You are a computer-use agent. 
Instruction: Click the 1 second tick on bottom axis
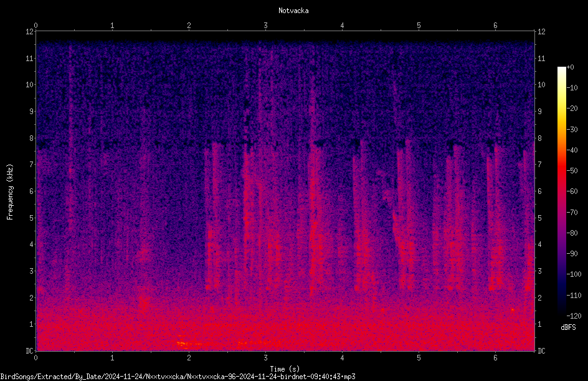click(112, 358)
